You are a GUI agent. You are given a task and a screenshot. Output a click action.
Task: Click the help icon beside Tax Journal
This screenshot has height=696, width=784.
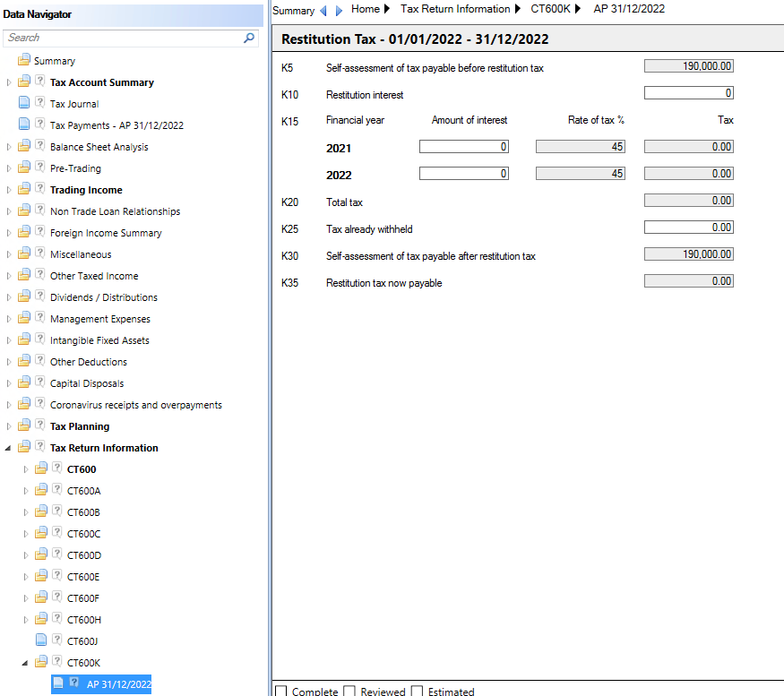click(40, 102)
